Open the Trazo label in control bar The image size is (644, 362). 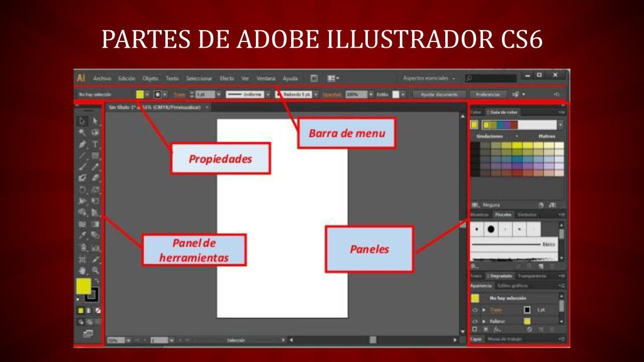pyautogui.click(x=179, y=95)
